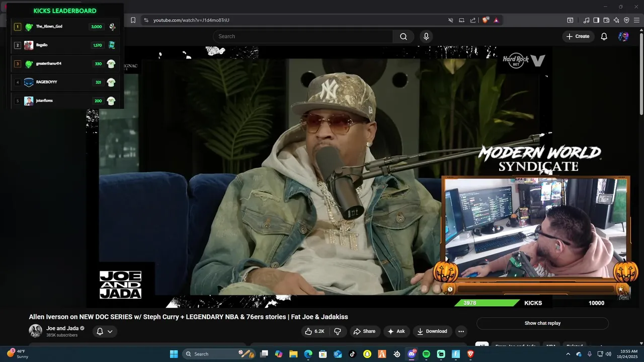Like the video with thumbs up

coord(314,331)
